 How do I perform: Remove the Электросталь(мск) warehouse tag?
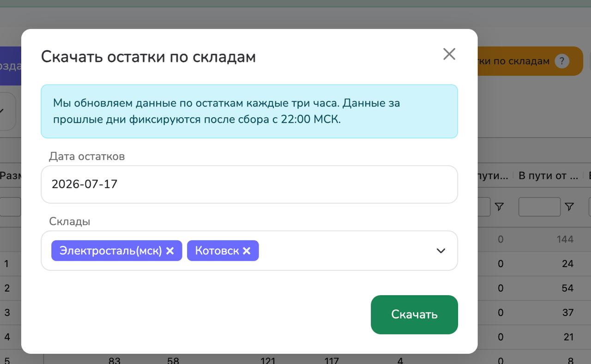coord(170,251)
